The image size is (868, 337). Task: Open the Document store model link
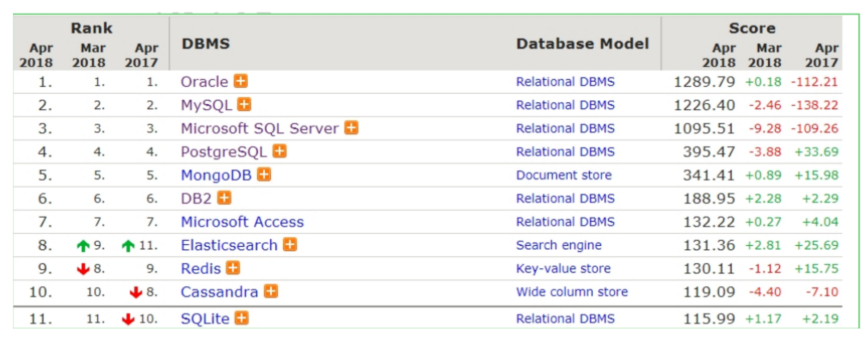pos(564,175)
